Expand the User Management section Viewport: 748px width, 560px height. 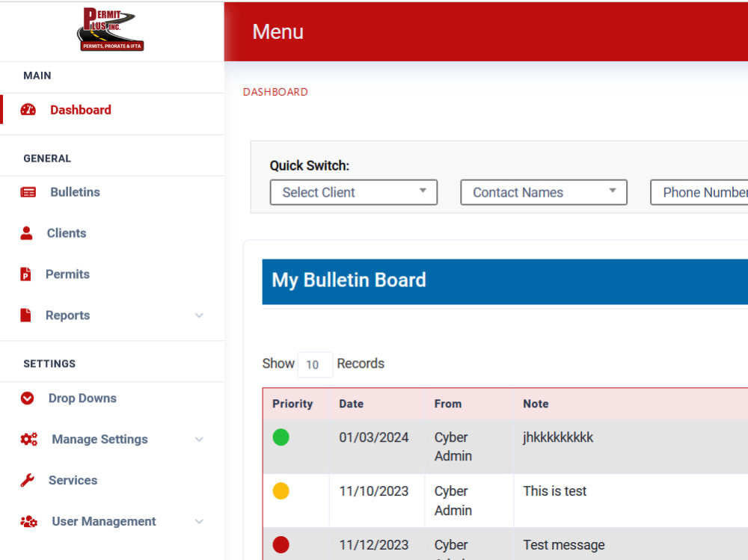(x=199, y=522)
